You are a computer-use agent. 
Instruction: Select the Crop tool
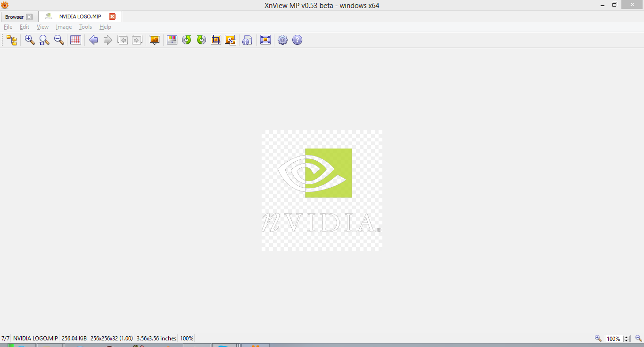pyautogui.click(x=216, y=40)
